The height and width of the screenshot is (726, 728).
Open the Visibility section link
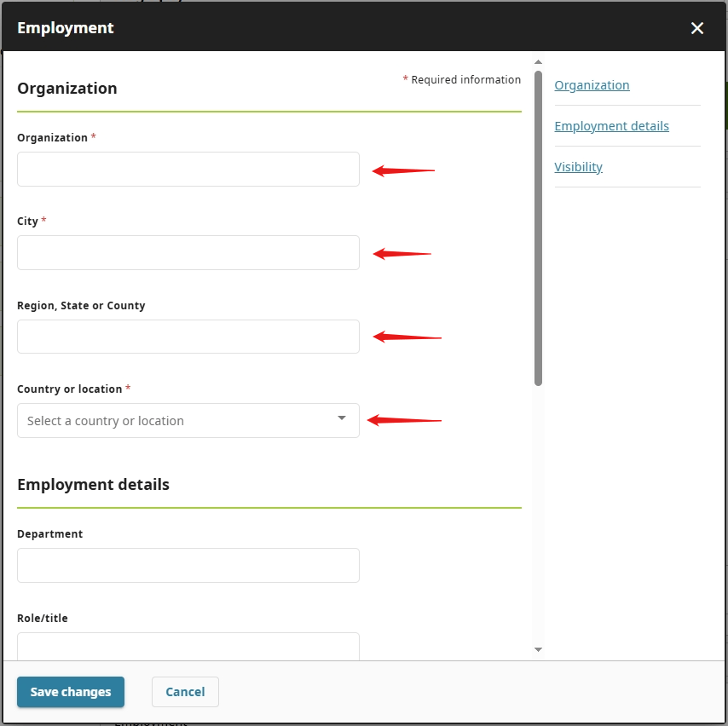tap(578, 167)
